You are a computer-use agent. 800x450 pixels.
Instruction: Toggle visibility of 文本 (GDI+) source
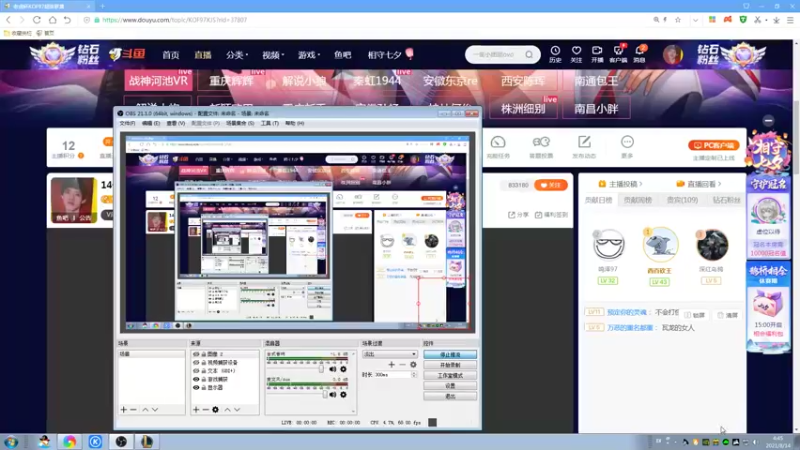[x=196, y=371]
